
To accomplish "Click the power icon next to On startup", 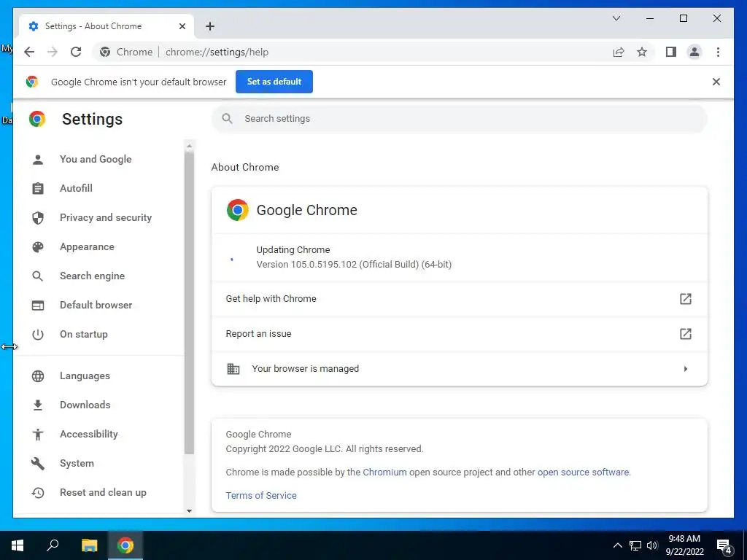I will click(38, 334).
